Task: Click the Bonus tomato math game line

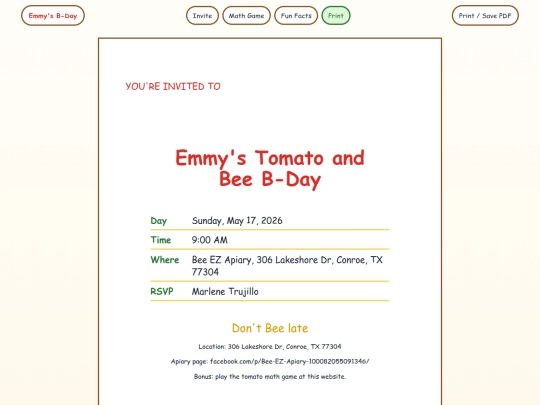Action: 270,376
